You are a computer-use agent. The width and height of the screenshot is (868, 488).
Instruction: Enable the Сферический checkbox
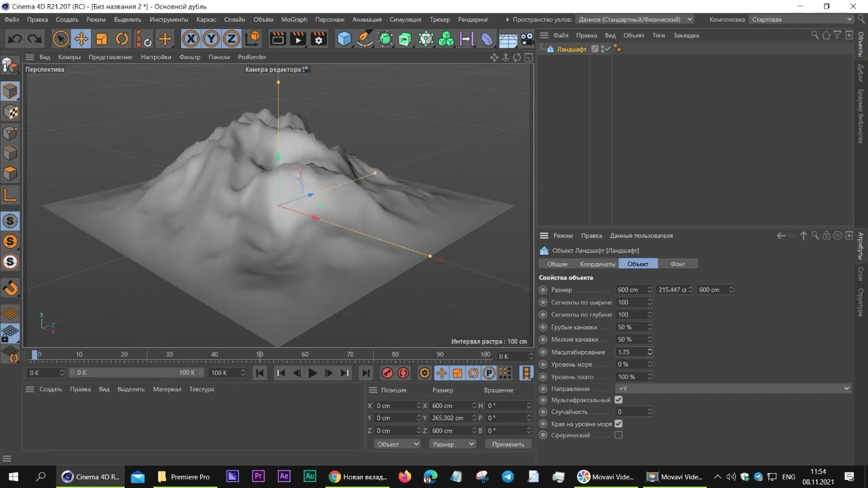(x=618, y=435)
